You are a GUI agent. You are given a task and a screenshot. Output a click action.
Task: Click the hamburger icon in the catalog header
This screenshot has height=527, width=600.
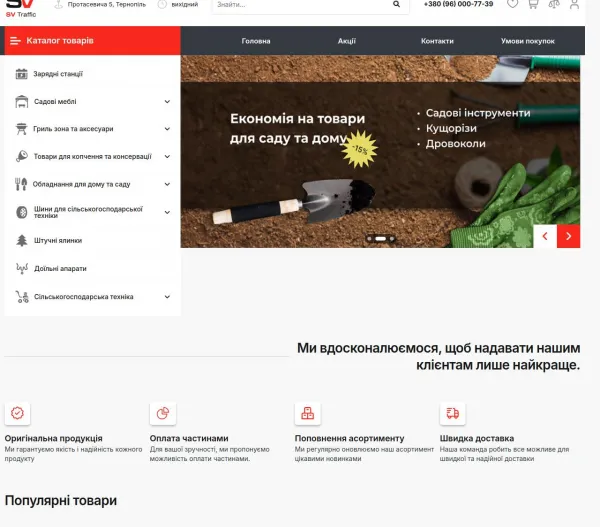click(15, 41)
